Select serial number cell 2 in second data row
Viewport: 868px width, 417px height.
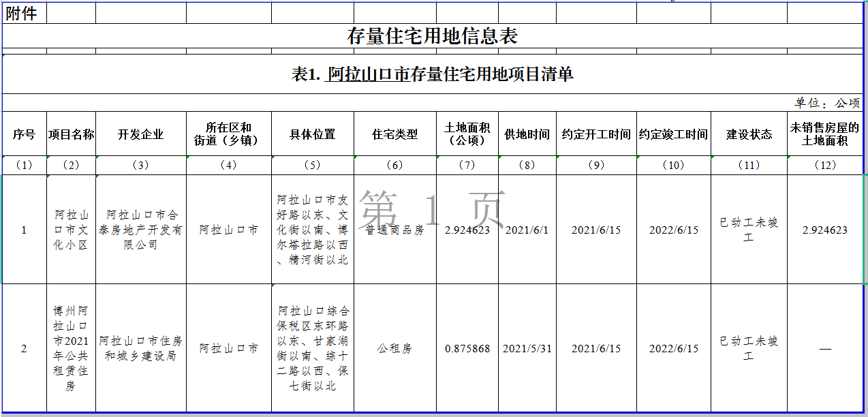coord(24,348)
